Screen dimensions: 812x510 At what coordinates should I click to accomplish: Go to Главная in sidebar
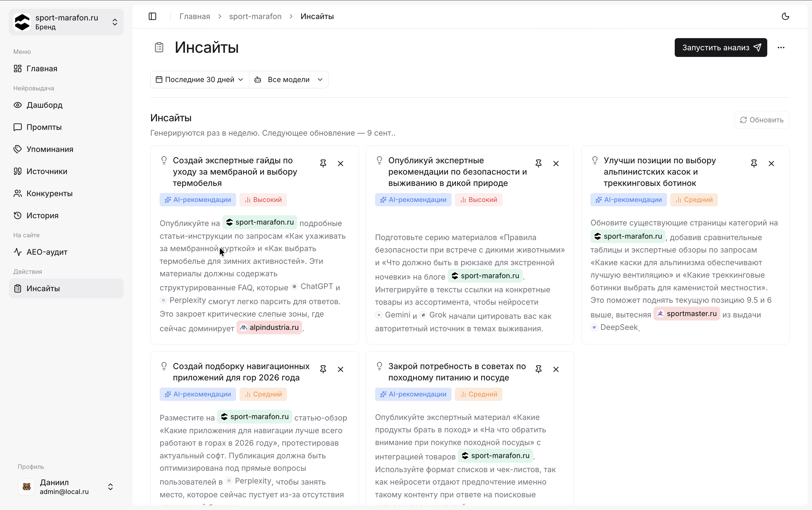point(66,69)
